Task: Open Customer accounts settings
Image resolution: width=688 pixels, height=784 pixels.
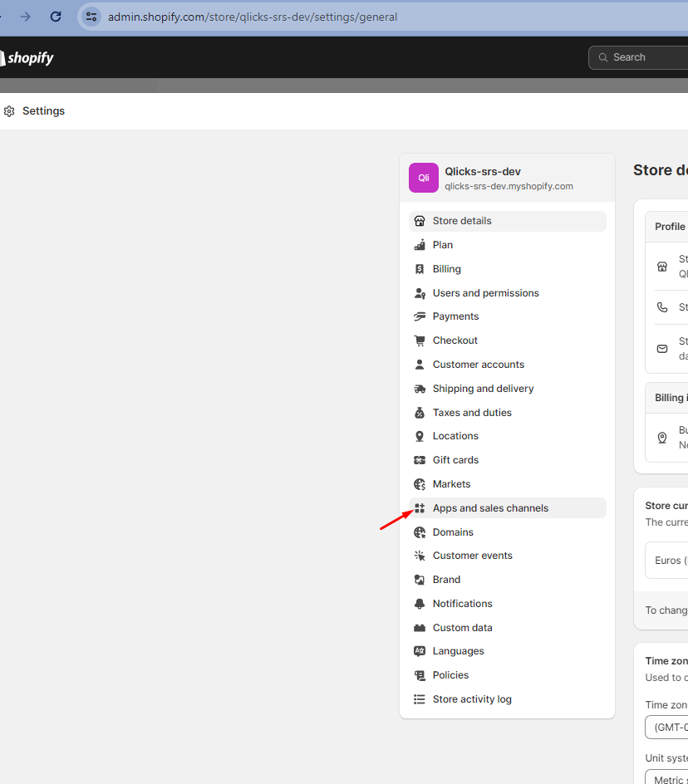Action: 508,365
